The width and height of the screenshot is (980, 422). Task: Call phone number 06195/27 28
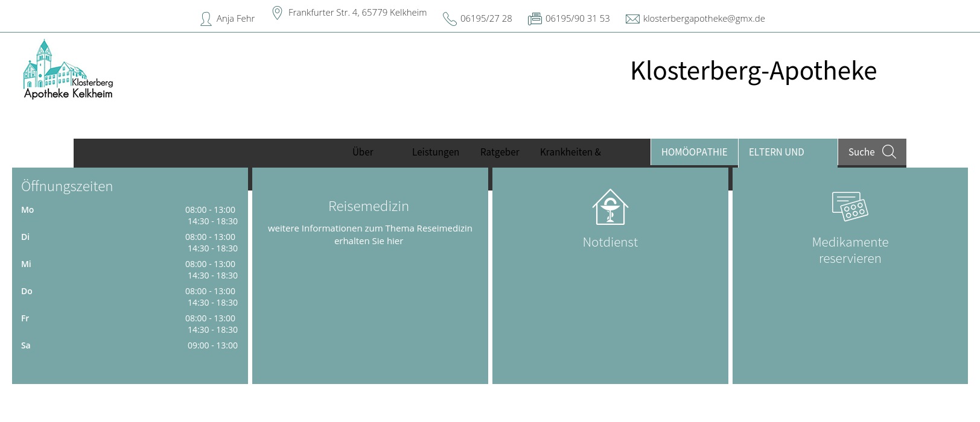tap(486, 19)
